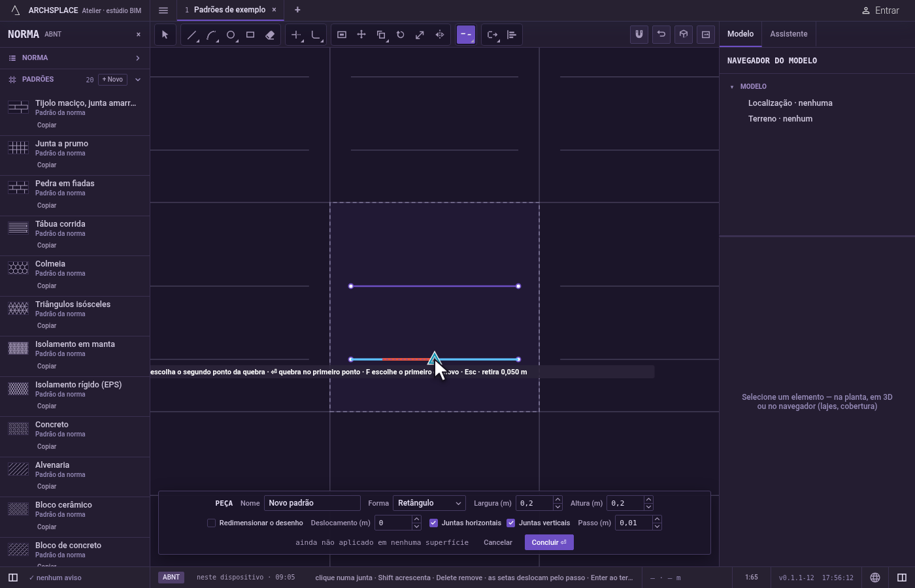
Task: Click the Deslocamento (m) input field
Action: pyautogui.click(x=393, y=523)
